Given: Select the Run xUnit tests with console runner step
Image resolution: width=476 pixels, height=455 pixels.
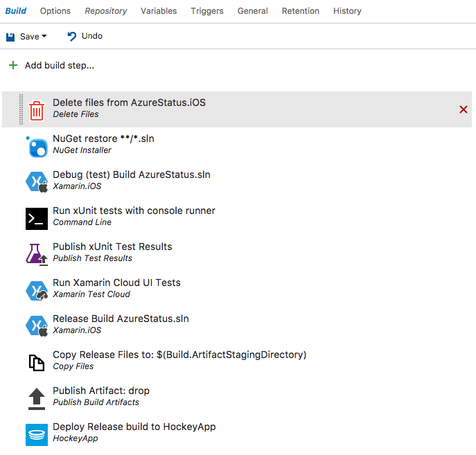Looking at the screenshot, I should click(x=134, y=211).
